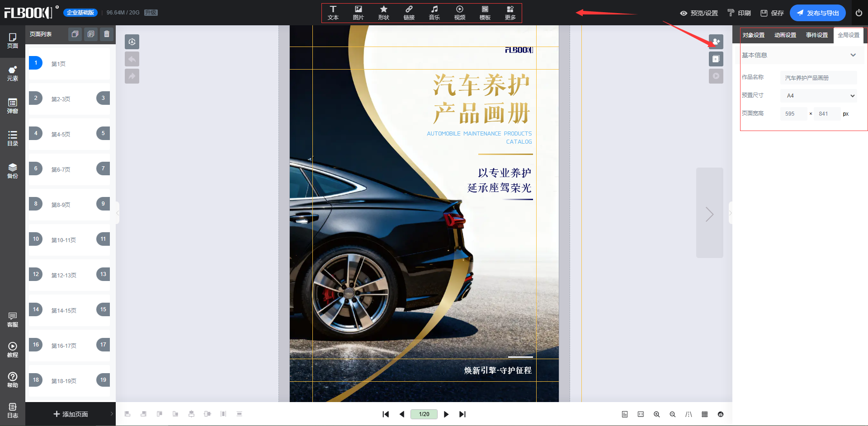Click the undo arrow beside canvas
The image size is (868, 426).
point(132,59)
